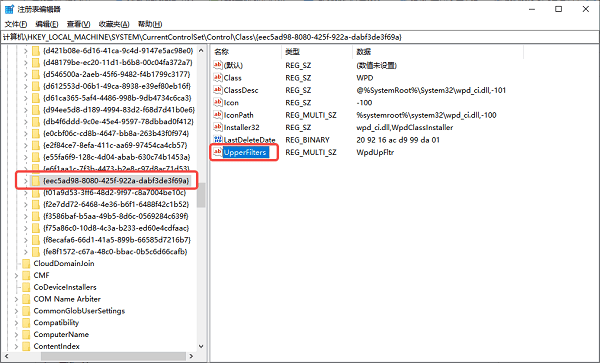600x363 pixels.
Task: Click the REG_BINARY type cell
Action: click(307, 140)
